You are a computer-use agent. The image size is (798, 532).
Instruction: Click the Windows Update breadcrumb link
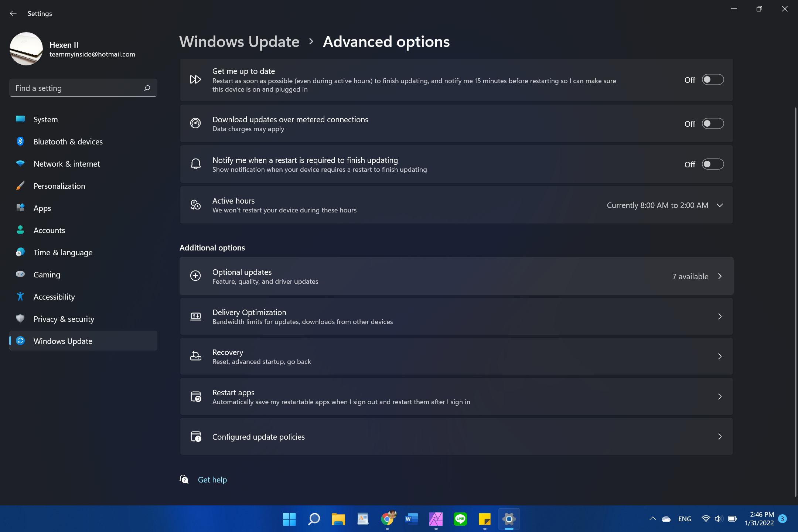click(239, 42)
